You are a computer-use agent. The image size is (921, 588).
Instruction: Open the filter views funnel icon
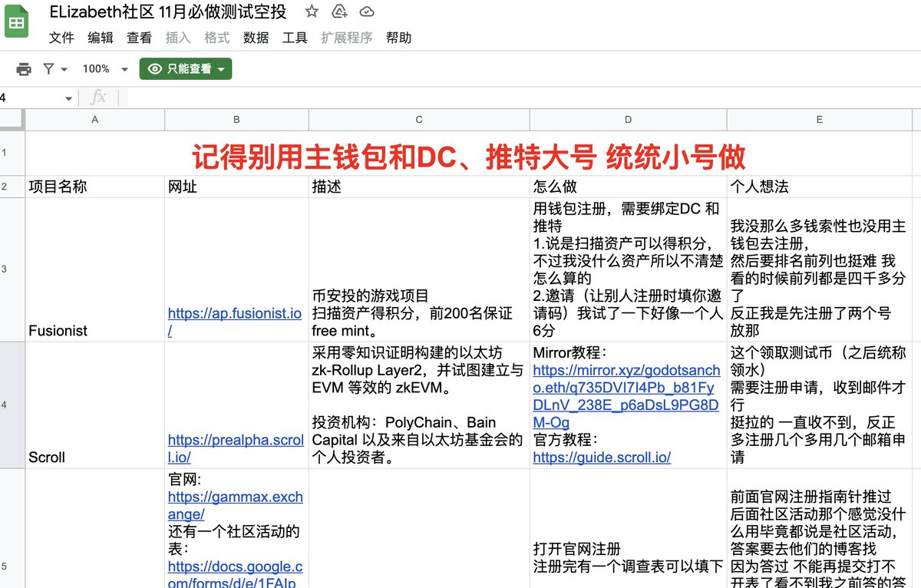tap(49, 69)
